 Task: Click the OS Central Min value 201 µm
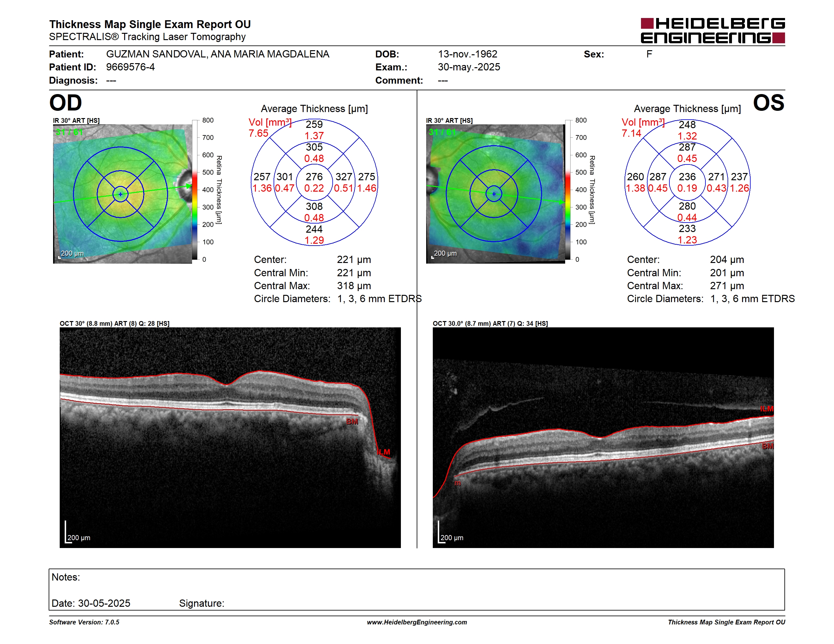point(727,273)
